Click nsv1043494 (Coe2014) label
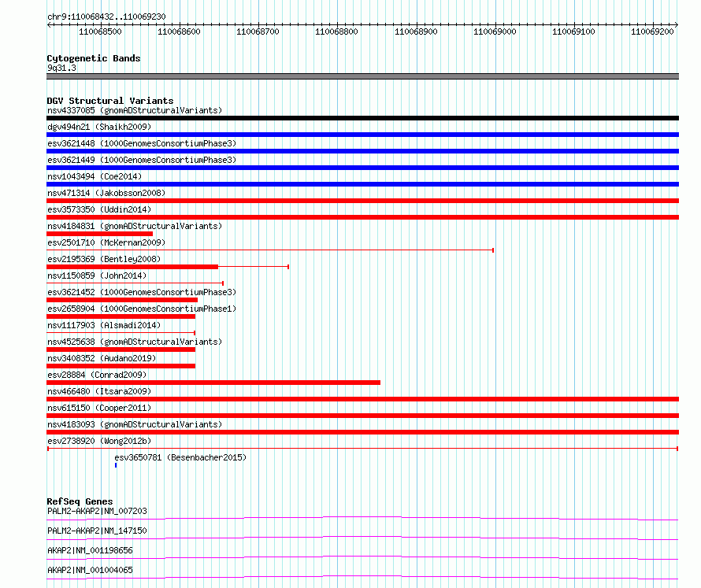This screenshot has height=588, width=701. point(95,176)
